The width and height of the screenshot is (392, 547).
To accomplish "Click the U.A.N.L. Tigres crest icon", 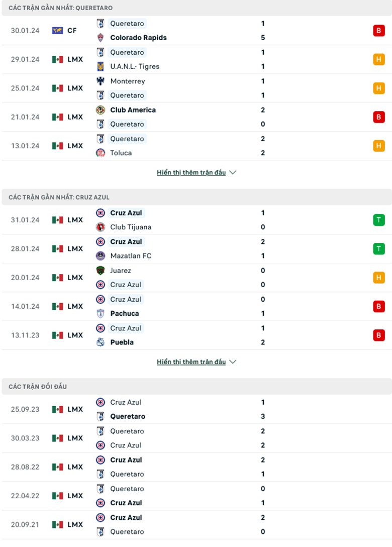I will [101, 66].
